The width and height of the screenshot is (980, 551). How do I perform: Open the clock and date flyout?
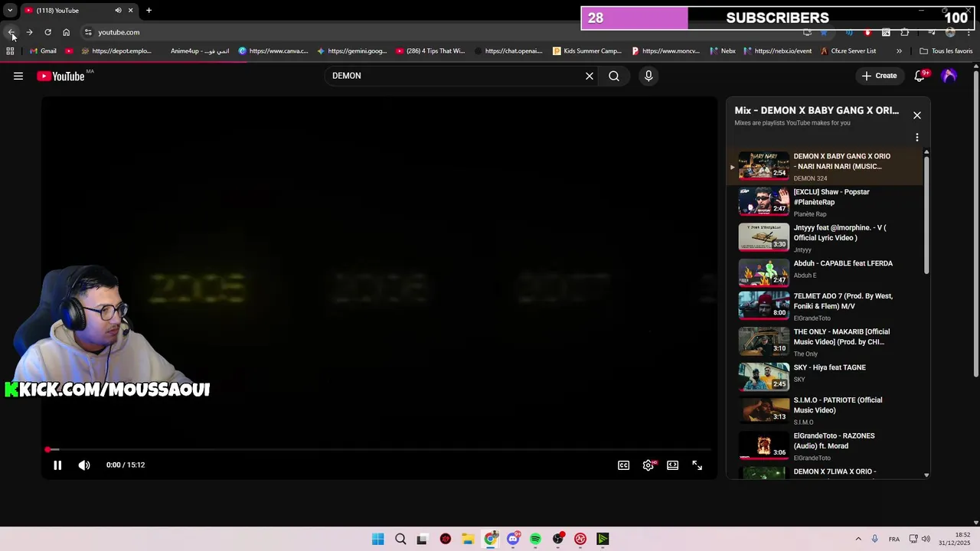pos(955,540)
